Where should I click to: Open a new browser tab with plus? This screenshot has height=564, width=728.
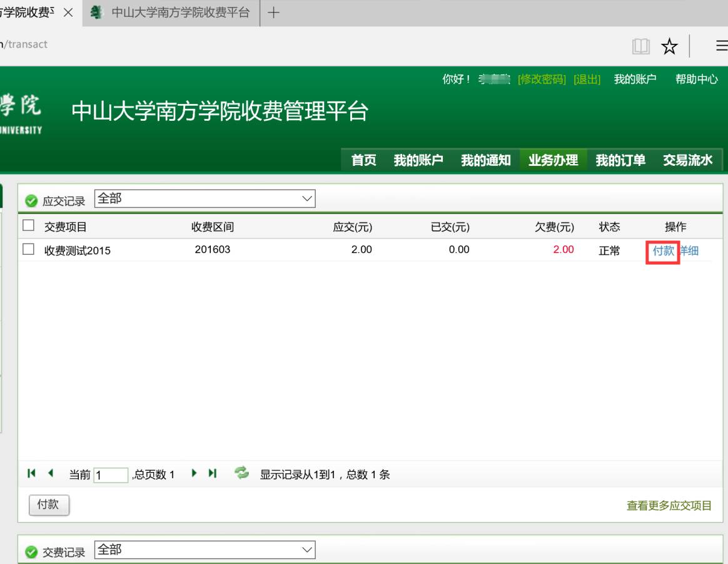273,13
